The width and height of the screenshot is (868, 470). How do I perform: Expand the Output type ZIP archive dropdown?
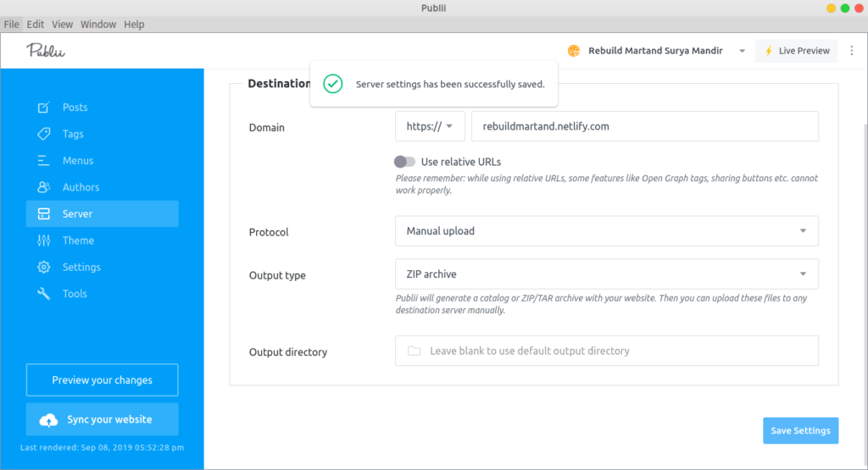click(x=607, y=274)
